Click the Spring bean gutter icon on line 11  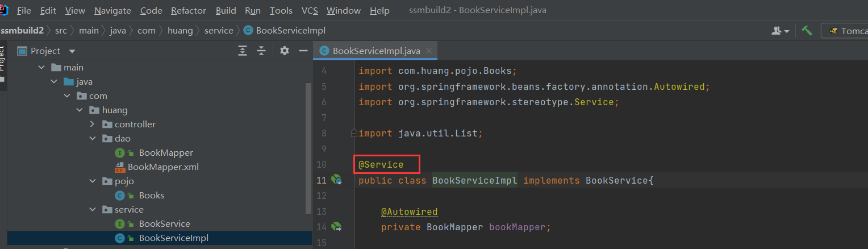coord(336,180)
